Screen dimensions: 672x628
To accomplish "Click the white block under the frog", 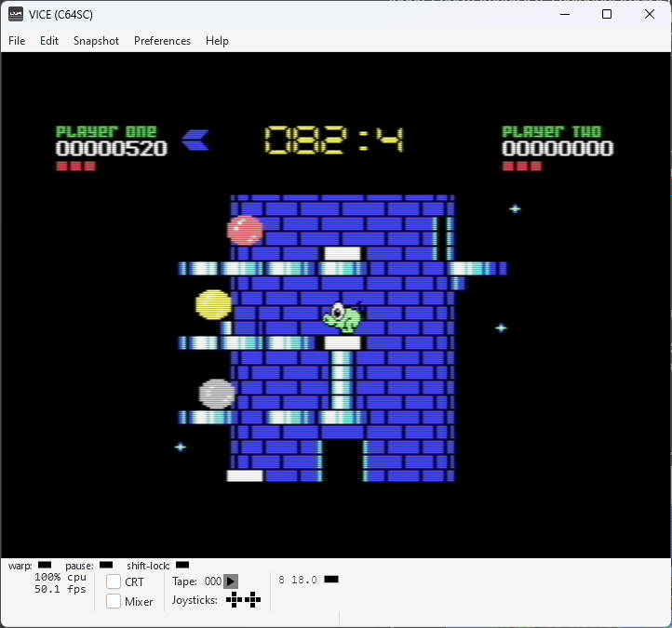I will click(x=343, y=342).
